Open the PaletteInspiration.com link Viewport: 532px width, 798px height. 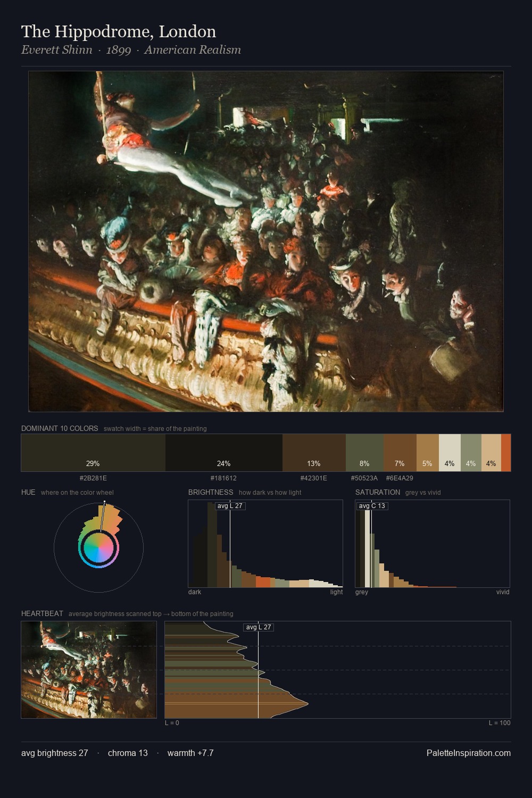(x=469, y=753)
